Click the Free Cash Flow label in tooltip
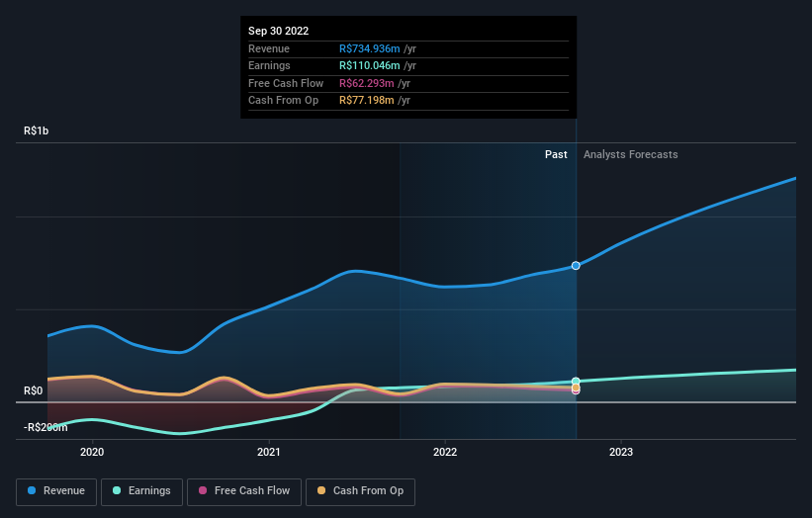812x518 pixels. tap(286, 83)
